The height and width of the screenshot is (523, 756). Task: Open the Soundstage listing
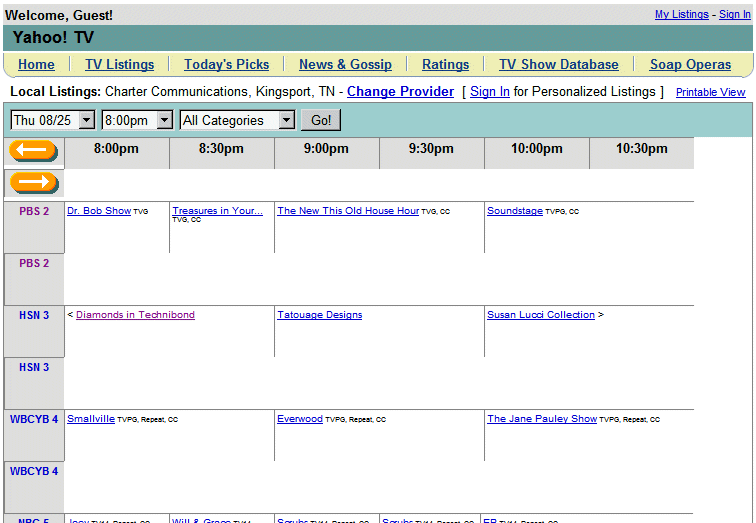tap(515, 211)
